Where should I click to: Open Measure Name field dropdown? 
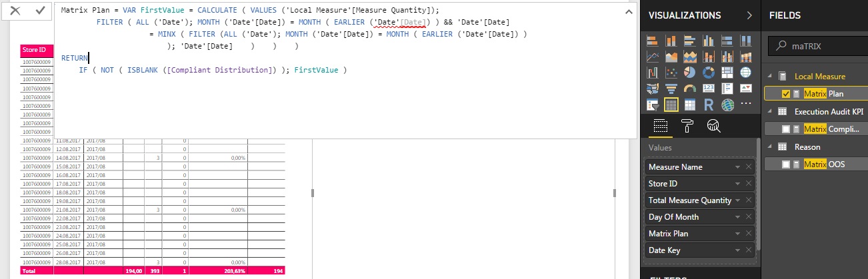coord(737,167)
